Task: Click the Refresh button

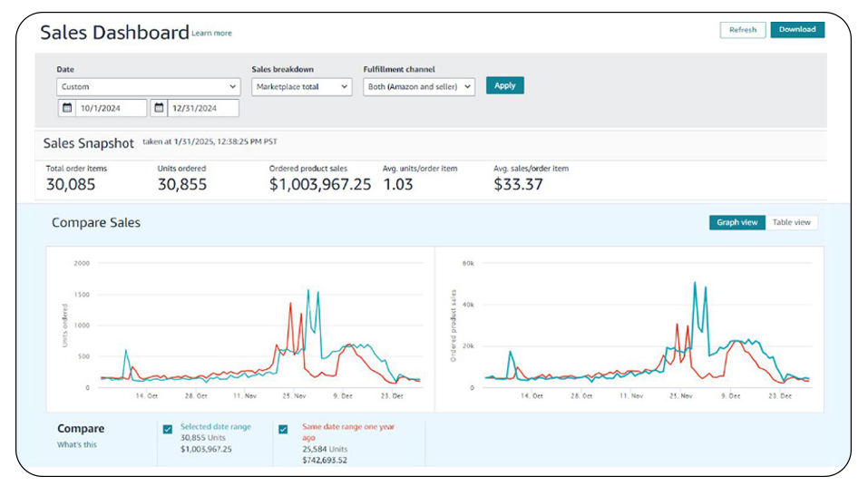Action: tap(742, 30)
